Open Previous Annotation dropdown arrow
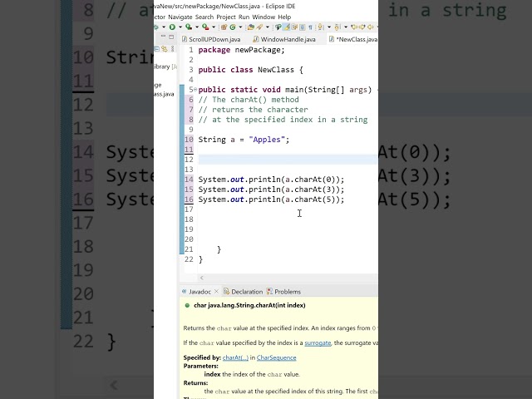 [346, 27]
